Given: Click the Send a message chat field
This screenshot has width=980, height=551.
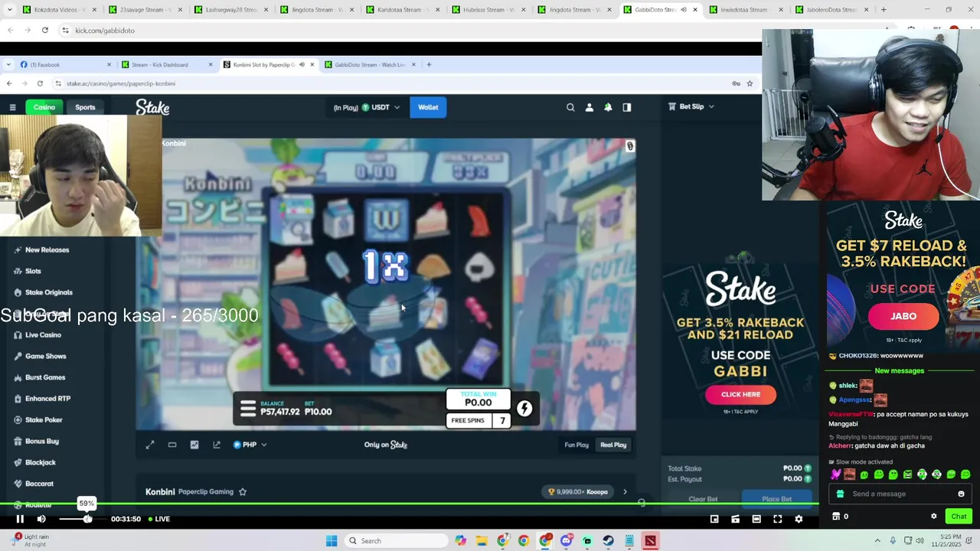Looking at the screenshot, I should [x=900, y=494].
